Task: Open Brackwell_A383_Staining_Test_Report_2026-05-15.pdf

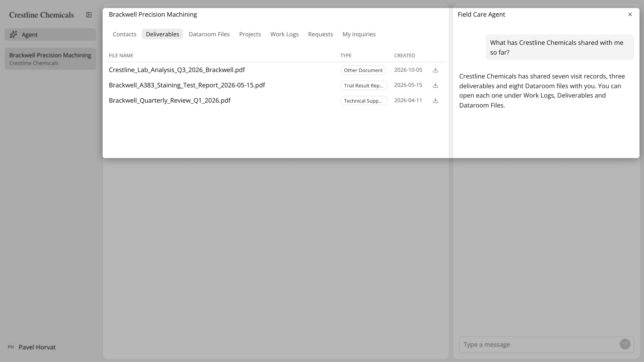Action: 187,85
